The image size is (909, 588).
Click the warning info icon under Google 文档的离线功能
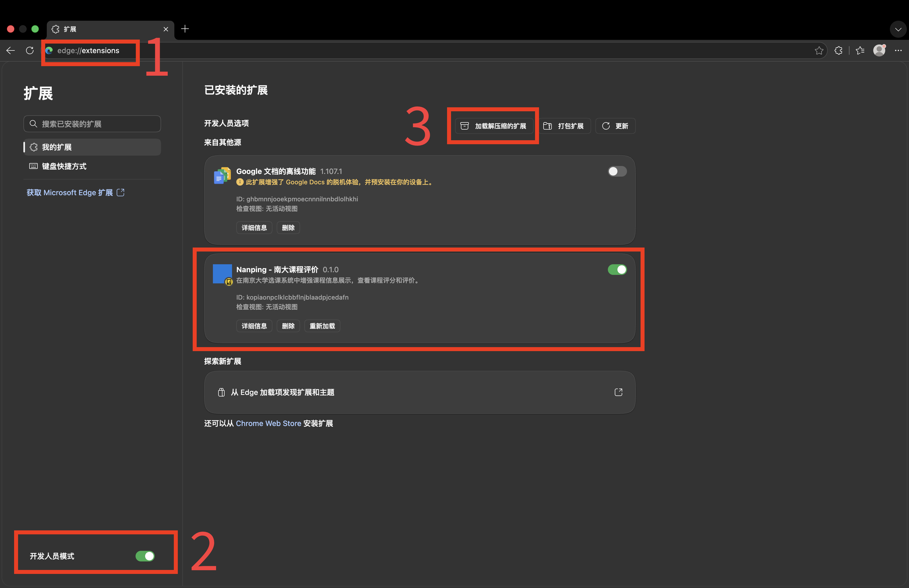(x=240, y=182)
